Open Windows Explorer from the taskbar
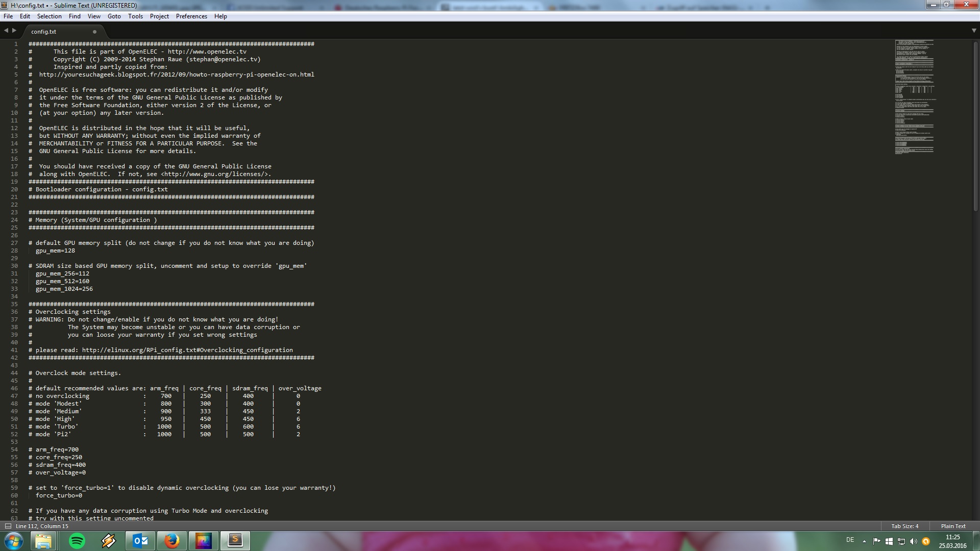Screen dimensions: 980x551 pos(43,541)
